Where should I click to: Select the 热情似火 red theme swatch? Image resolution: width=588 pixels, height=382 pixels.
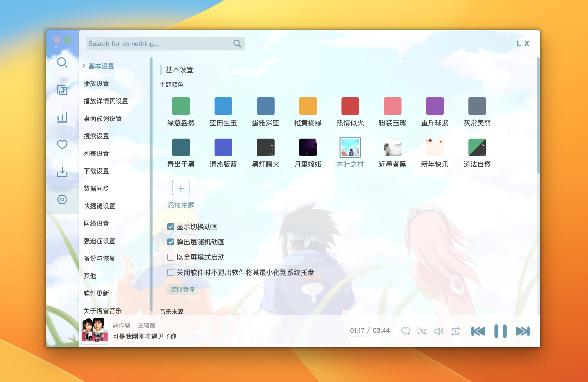pyautogui.click(x=350, y=106)
